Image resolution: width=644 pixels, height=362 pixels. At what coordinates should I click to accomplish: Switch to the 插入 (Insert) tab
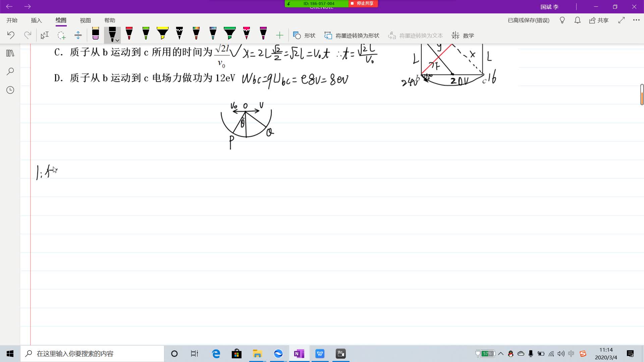point(36,20)
